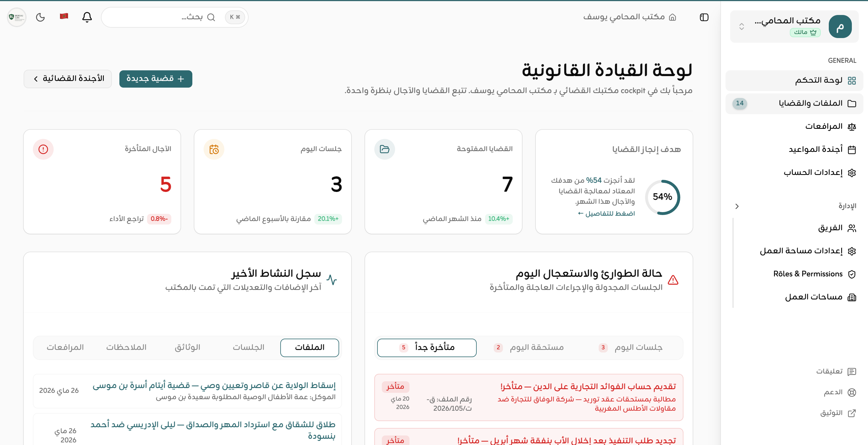This screenshot has width=868, height=445.
Task: Click the home icon in breadcrumb
Action: coord(672,17)
